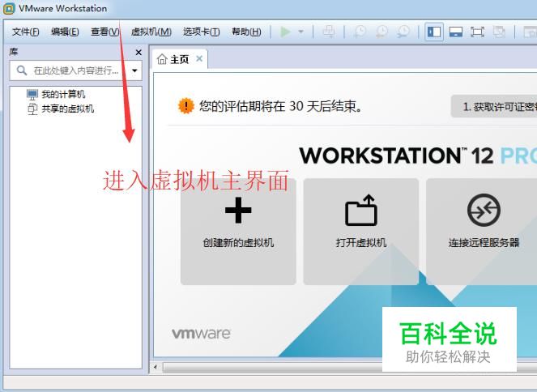Click the Unity mode toolbar icon
This screenshot has height=392, width=537.
499,32
